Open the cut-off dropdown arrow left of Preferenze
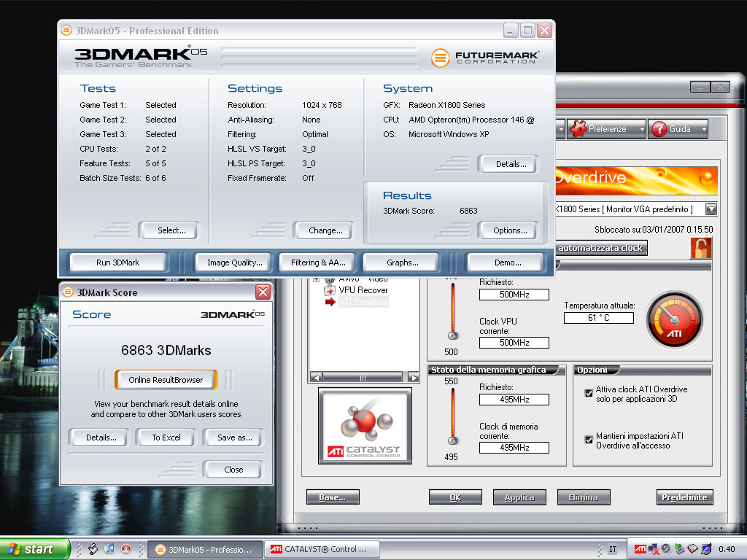Screen dimensions: 747x560 561,129
